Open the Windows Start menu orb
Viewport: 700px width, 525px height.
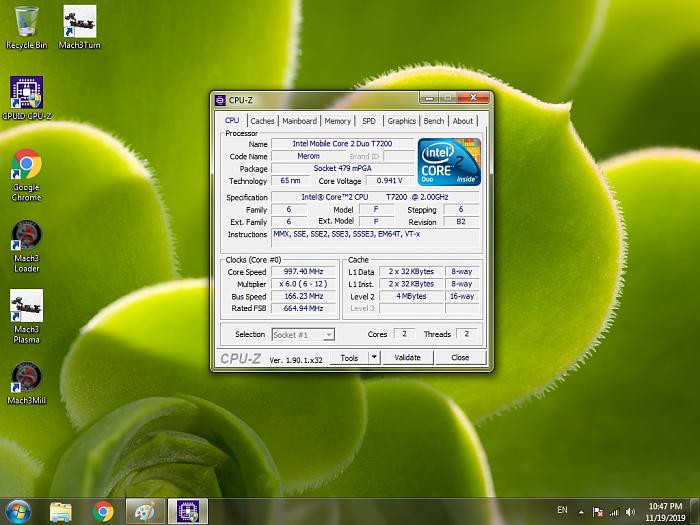(18, 512)
